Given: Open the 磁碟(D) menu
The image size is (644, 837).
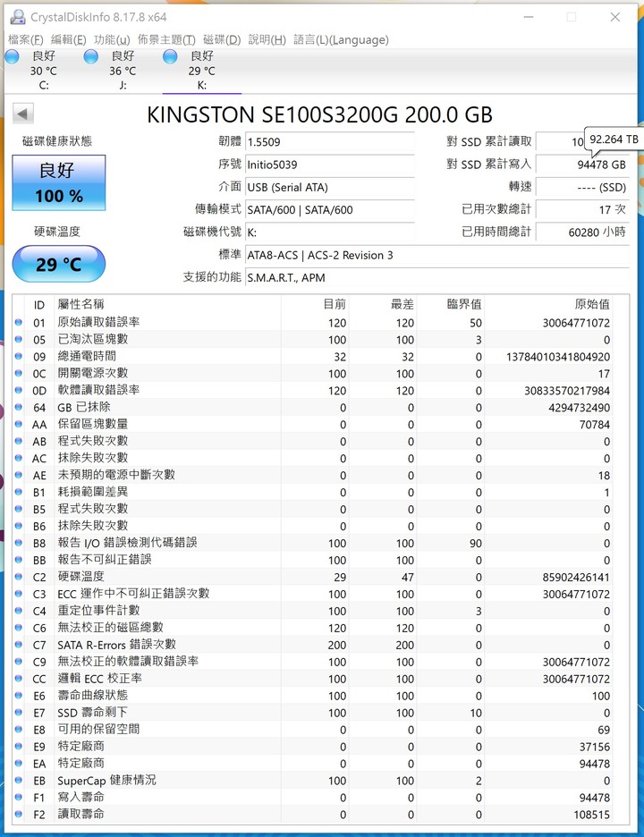Looking at the screenshot, I should tap(222, 39).
